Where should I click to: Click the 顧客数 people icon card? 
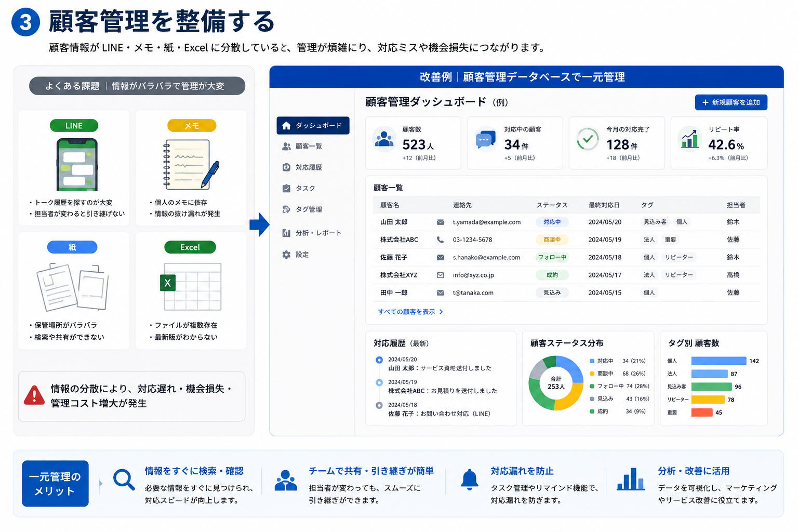384,139
